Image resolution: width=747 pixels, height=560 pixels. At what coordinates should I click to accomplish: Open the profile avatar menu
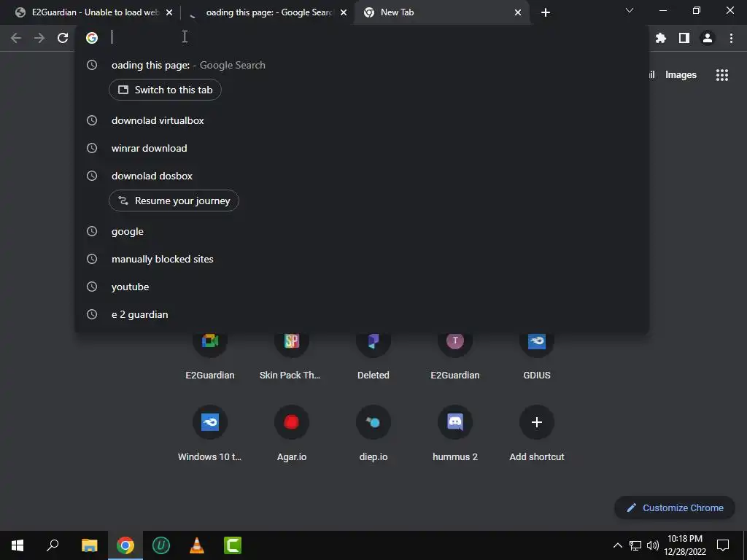click(x=708, y=38)
